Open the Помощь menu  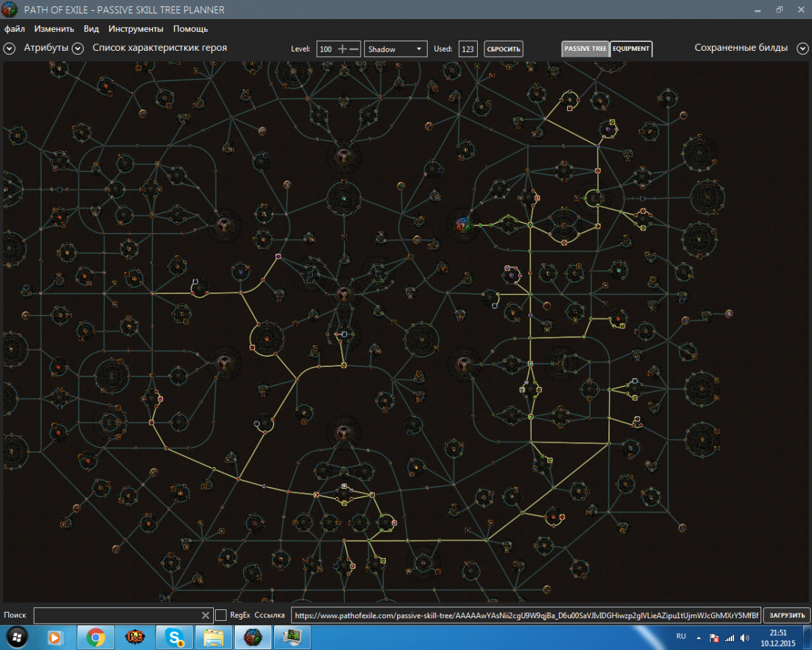[191, 29]
